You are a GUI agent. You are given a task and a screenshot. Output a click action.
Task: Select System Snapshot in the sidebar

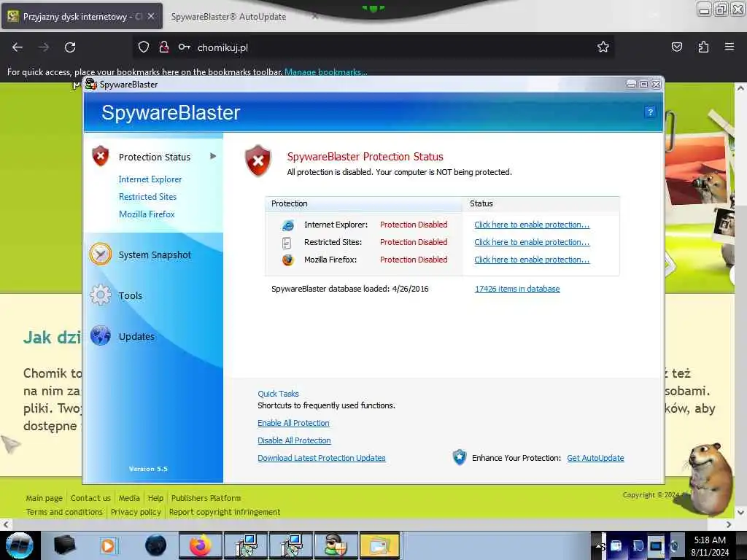pos(155,254)
